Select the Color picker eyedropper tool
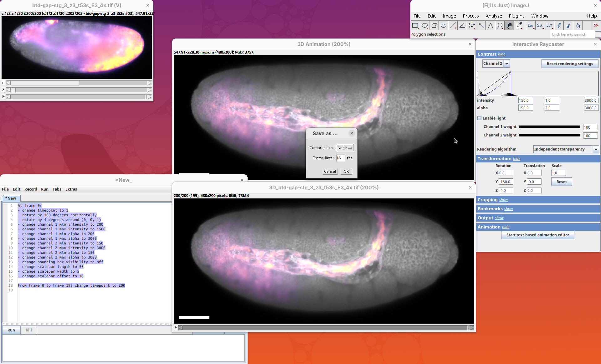The image size is (601, 364). 519,26
